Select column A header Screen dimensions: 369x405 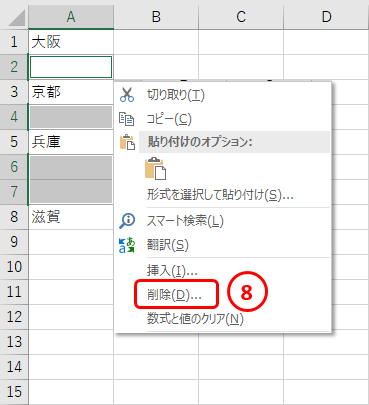point(71,17)
